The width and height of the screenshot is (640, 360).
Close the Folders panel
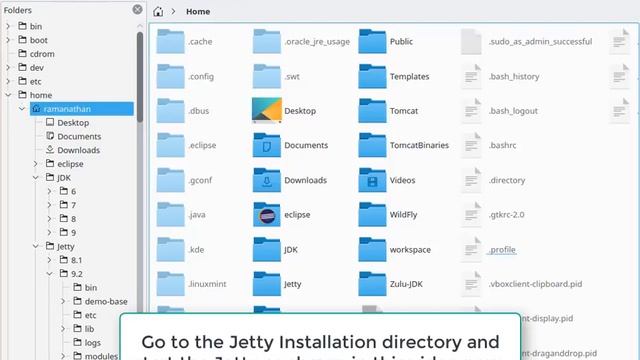click(138, 9)
